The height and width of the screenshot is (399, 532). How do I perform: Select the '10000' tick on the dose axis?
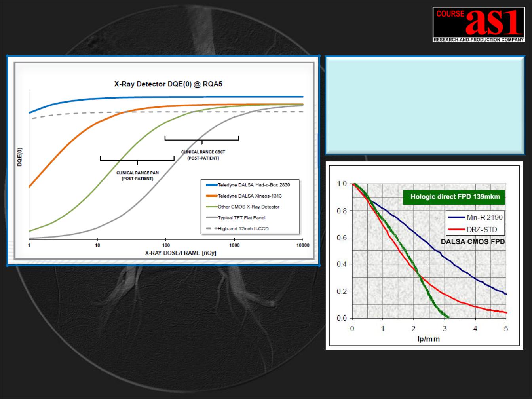click(303, 245)
